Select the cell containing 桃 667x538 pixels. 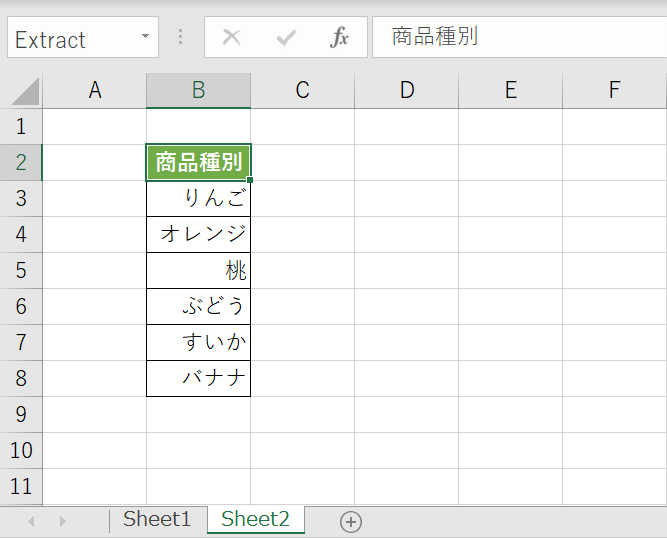199,270
